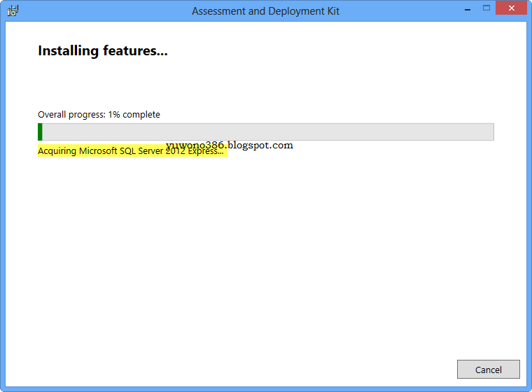
Task: Click the overall installation progress bar
Action: point(266,132)
